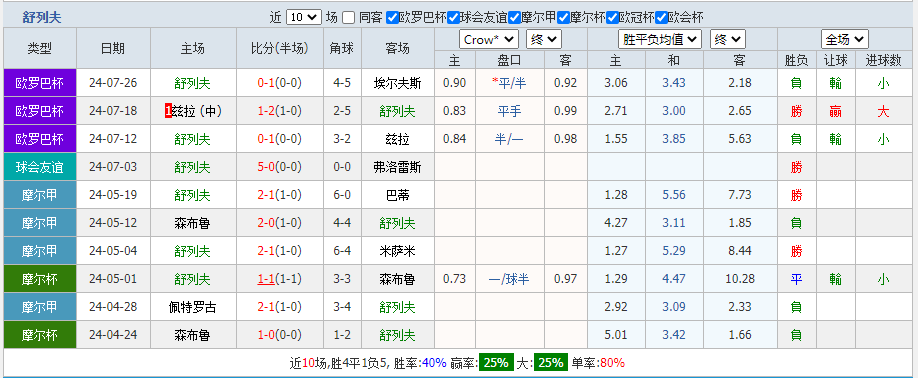
Task: Click the green 25% box after 赢率
Action: point(495,362)
